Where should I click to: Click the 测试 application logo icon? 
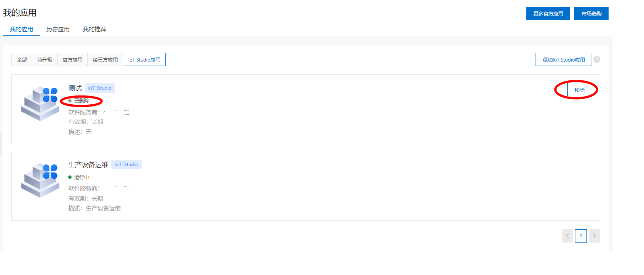(x=40, y=103)
